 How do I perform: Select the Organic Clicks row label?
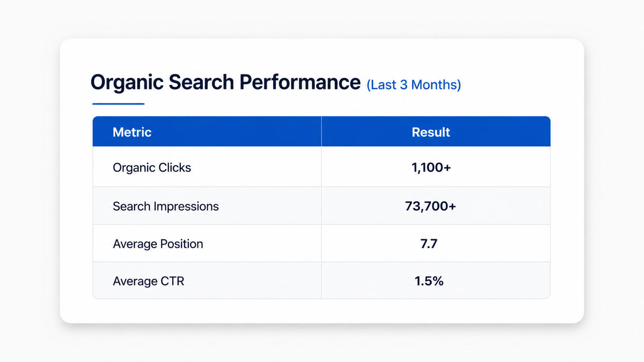(152, 167)
